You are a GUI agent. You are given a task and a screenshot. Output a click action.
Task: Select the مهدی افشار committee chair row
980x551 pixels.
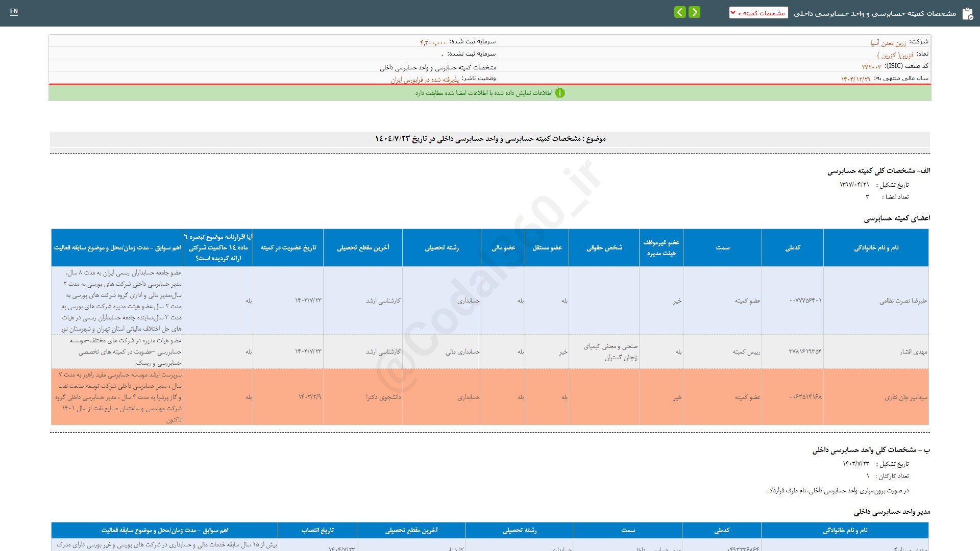(x=913, y=352)
